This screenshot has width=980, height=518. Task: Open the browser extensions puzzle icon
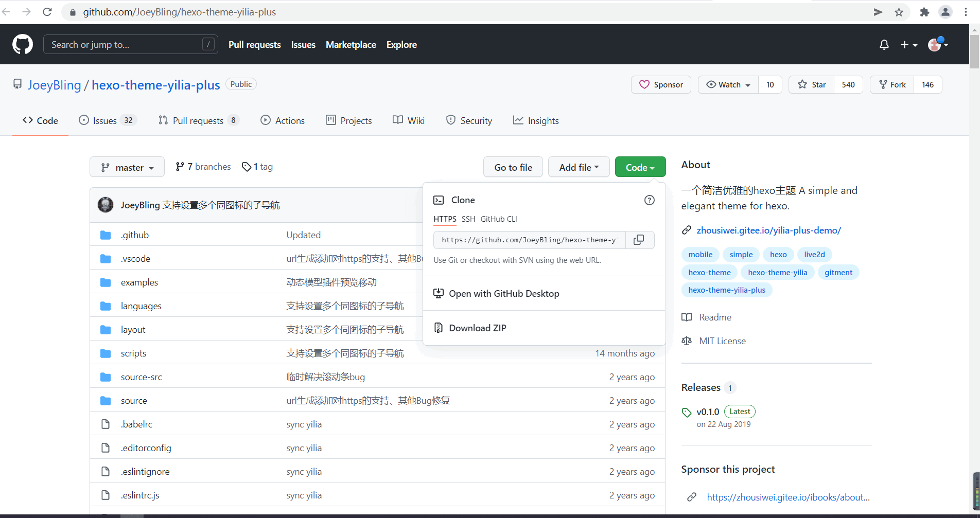pos(924,12)
